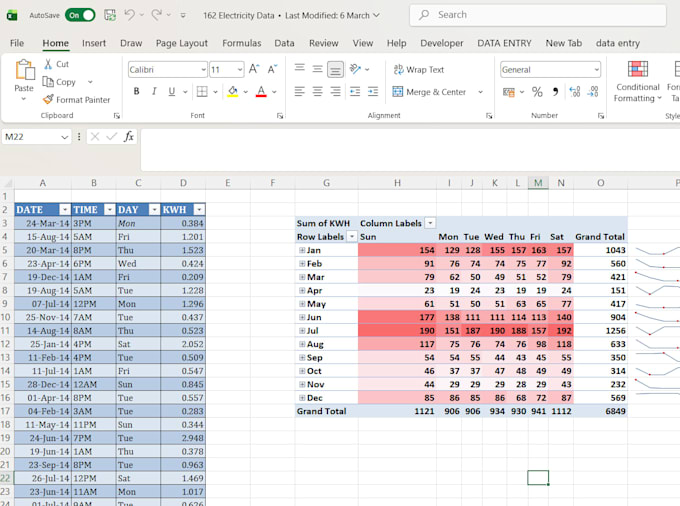Open the Fill Color dropdown arrow

click(246, 92)
